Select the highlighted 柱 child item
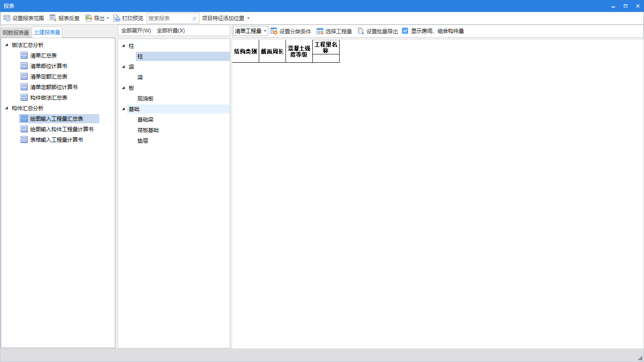The height and width of the screenshot is (362, 644). pos(183,56)
